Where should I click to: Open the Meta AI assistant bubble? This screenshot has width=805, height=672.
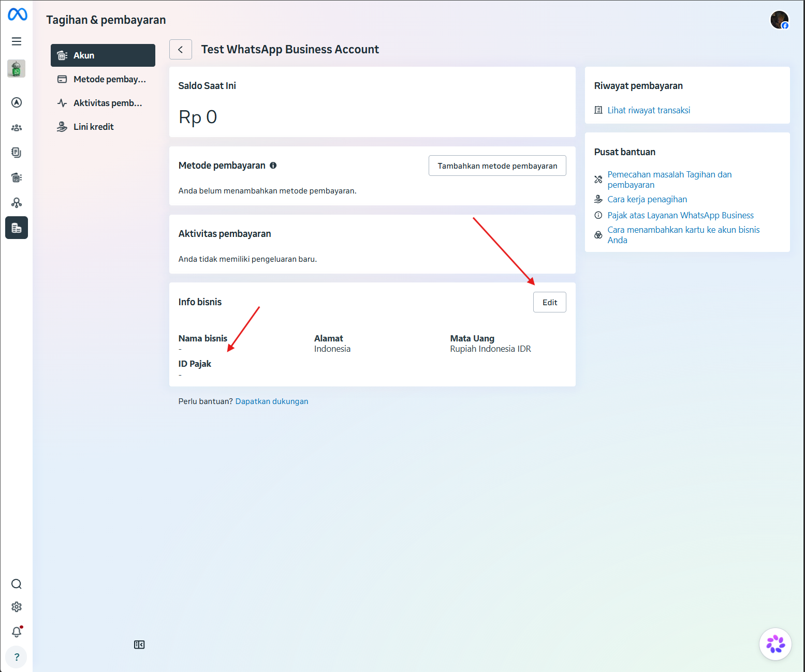coord(775,644)
